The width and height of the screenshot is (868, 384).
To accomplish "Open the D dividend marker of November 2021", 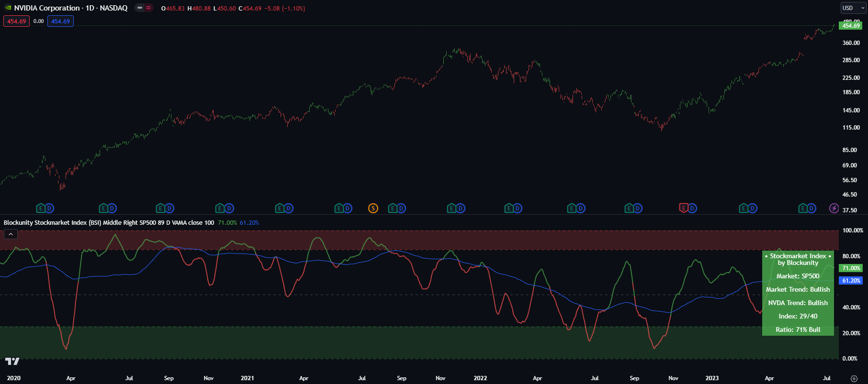I will (460, 208).
